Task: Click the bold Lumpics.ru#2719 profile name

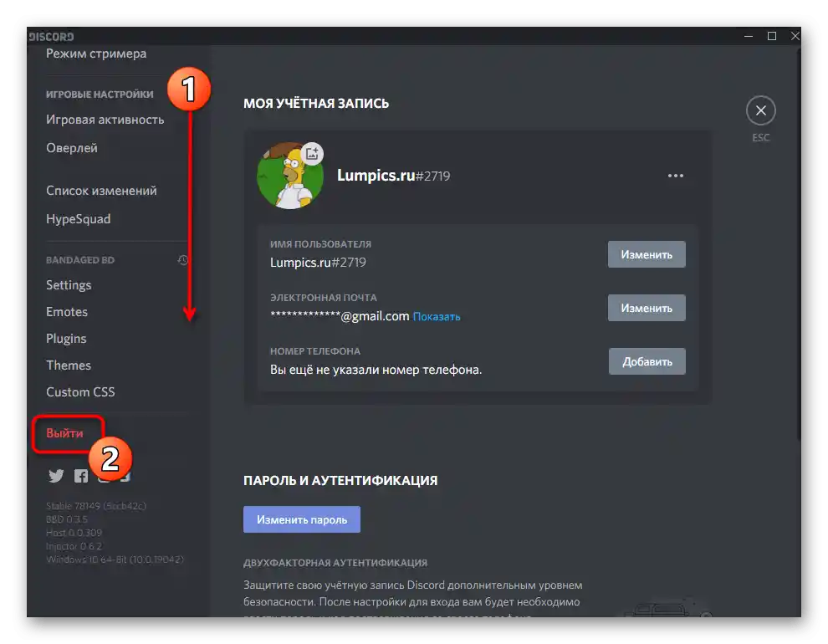Action: pyautogui.click(x=393, y=176)
